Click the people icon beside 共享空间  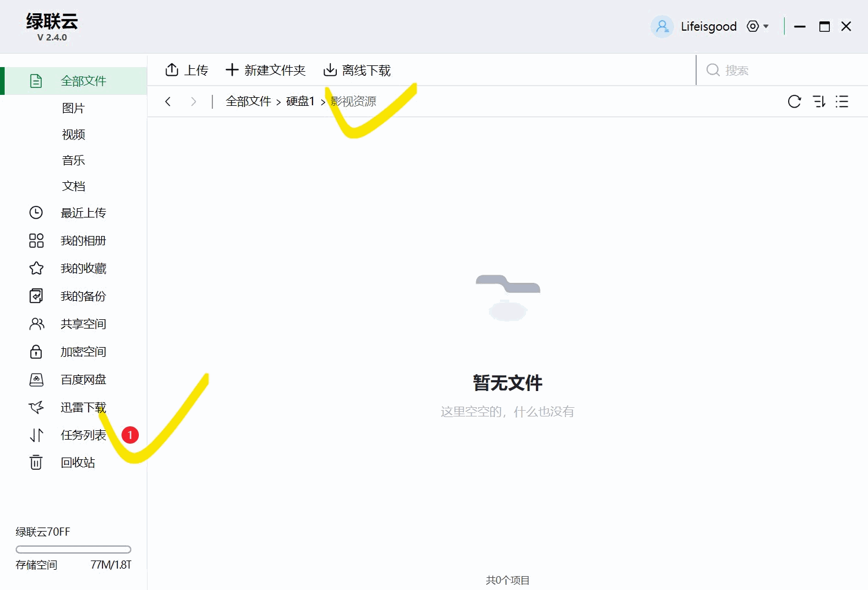[36, 324]
